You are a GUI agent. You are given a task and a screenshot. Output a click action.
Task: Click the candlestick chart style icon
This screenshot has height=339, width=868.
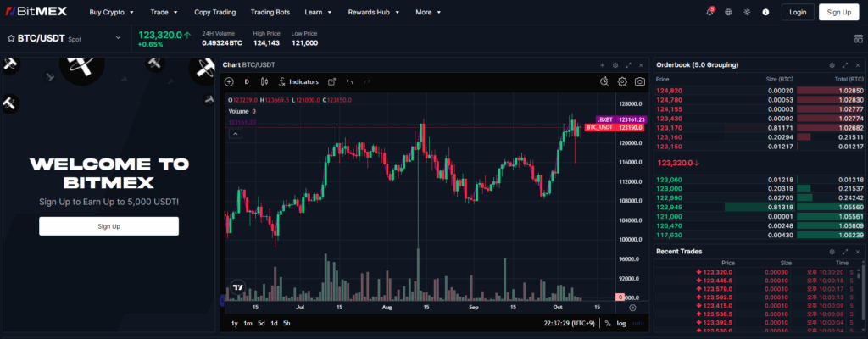point(264,81)
